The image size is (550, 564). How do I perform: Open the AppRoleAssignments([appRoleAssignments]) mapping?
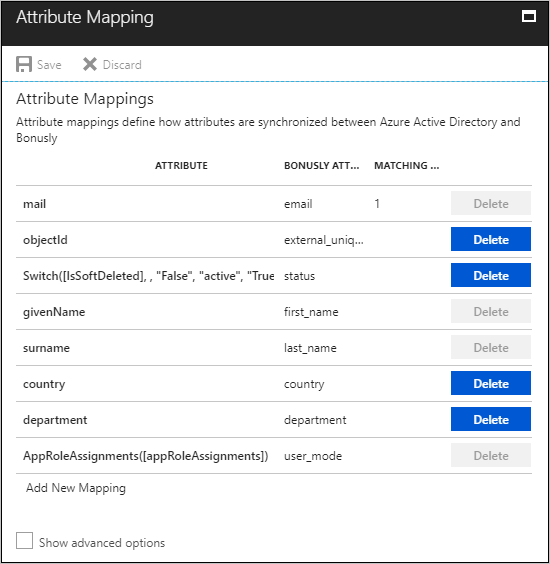(x=146, y=456)
